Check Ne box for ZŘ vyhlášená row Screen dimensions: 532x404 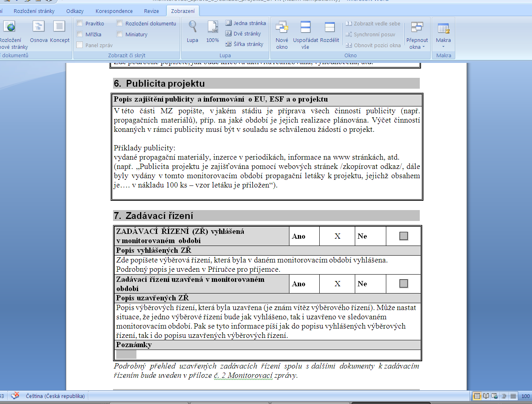[404, 236]
